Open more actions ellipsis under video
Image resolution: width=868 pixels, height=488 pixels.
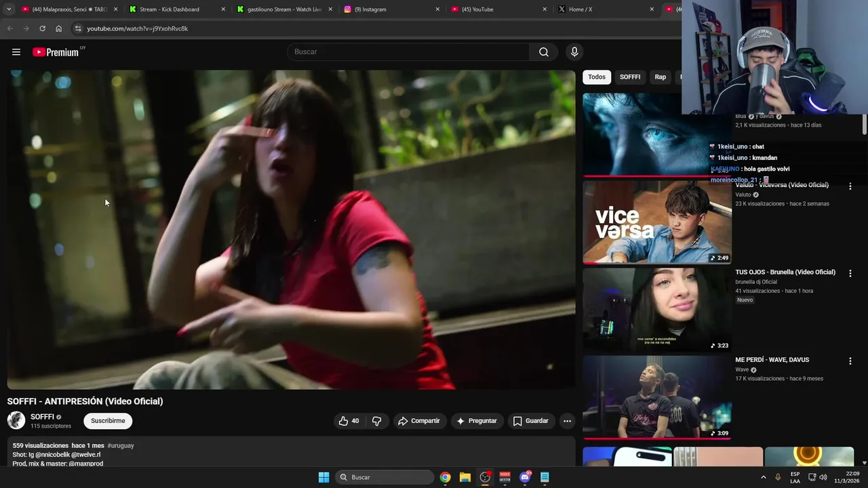(568, 421)
